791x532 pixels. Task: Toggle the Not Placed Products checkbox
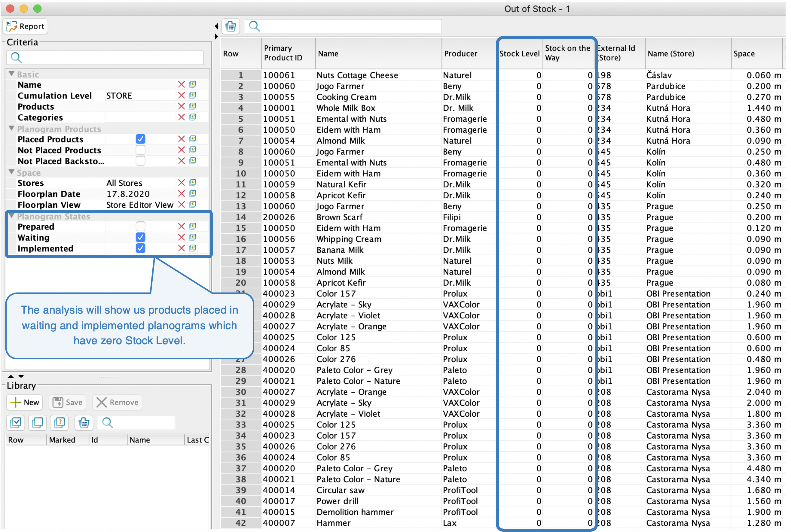point(140,150)
